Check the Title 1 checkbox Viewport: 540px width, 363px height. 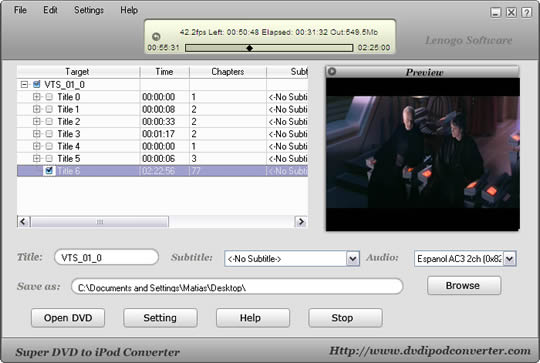coord(49,109)
